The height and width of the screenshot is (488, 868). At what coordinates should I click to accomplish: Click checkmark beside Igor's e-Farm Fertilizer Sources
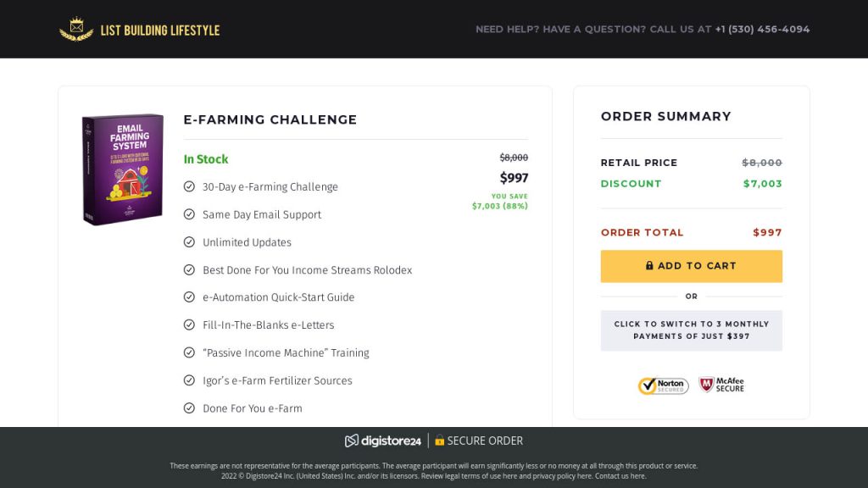(x=189, y=380)
